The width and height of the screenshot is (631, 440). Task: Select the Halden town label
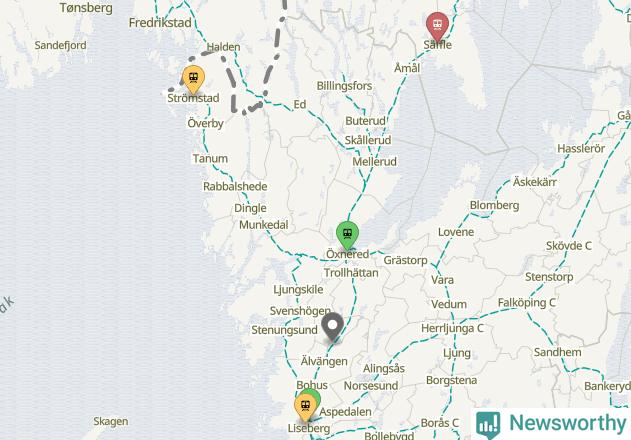223,47
